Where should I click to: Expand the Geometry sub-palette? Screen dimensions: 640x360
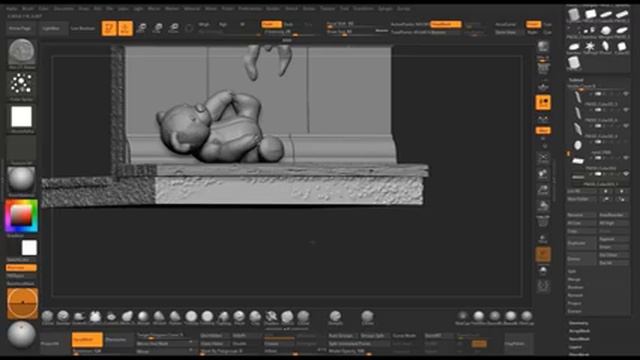pos(579,323)
